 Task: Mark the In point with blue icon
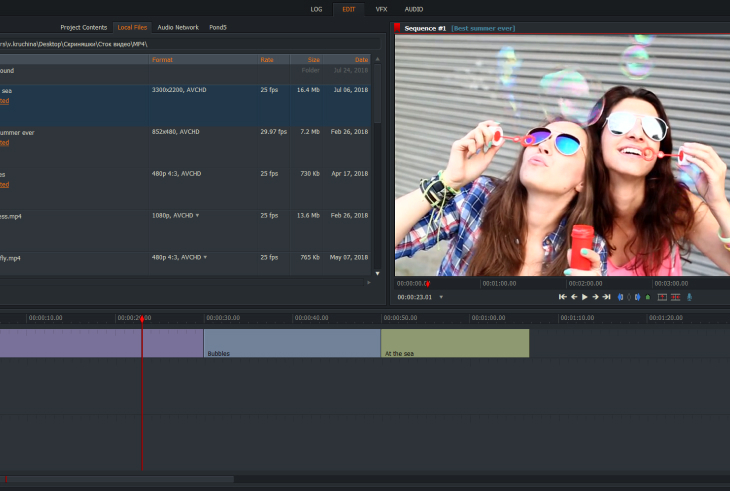[620, 297]
